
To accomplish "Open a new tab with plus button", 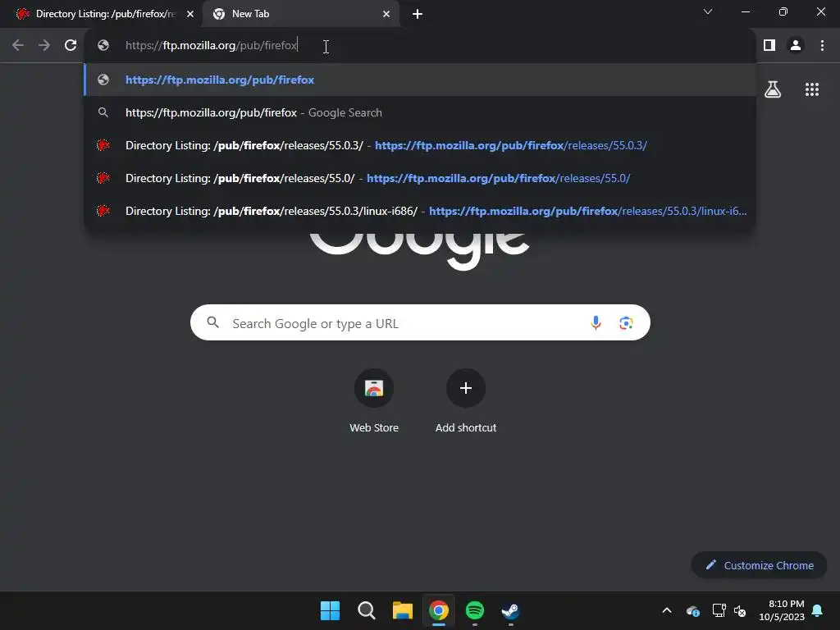I will pyautogui.click(x=418, y=15).
